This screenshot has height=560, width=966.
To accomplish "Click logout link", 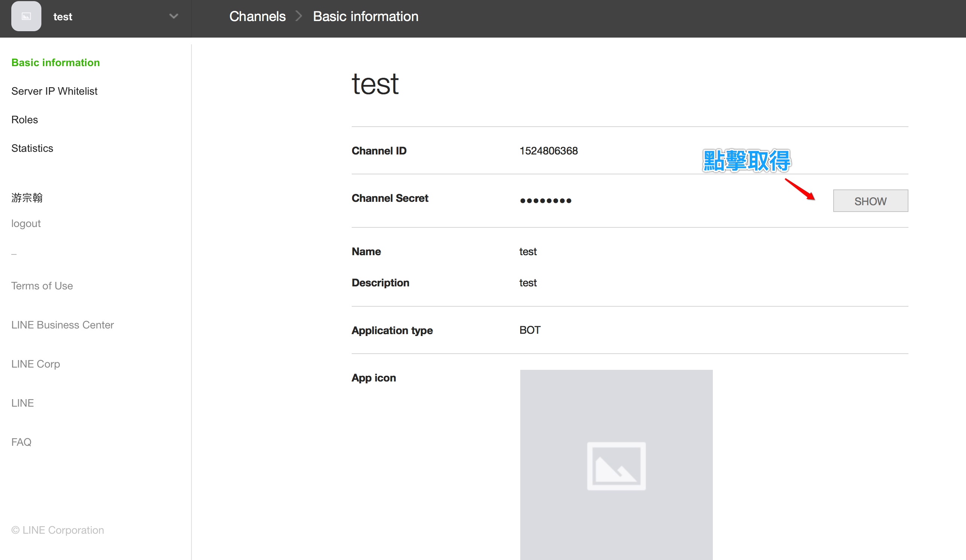I will click(x=26, y=223).
